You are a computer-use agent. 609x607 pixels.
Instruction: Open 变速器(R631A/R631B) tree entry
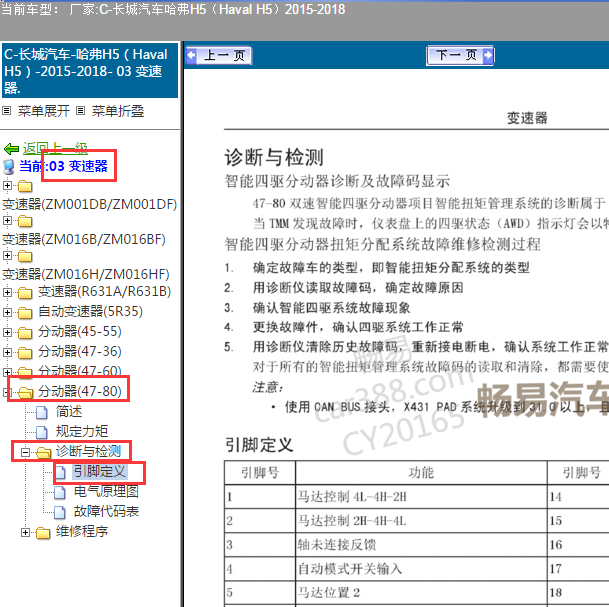coord(104,292)
